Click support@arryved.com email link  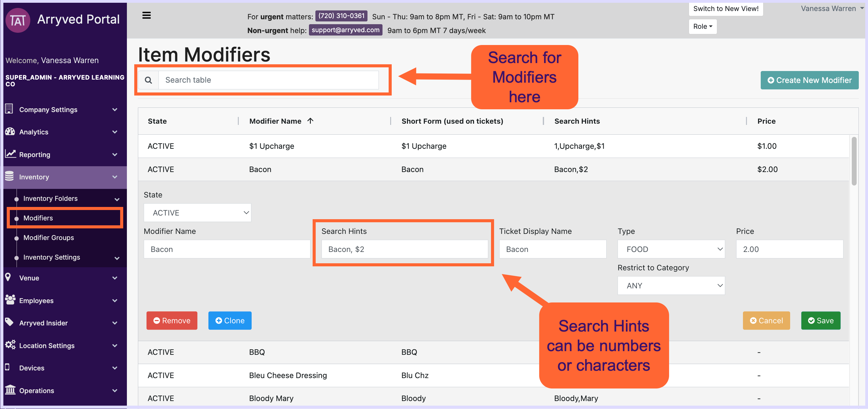click(345, 30)
